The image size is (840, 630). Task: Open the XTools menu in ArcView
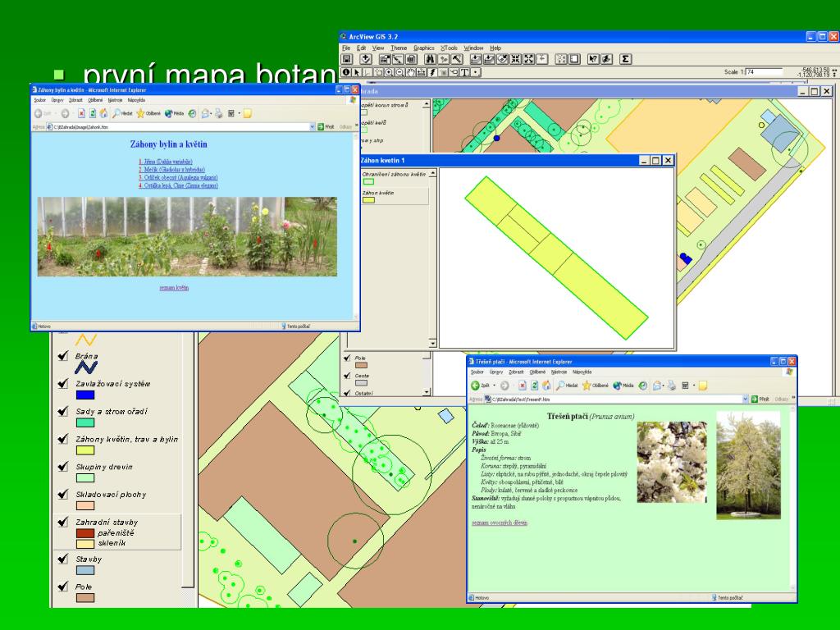449,48
